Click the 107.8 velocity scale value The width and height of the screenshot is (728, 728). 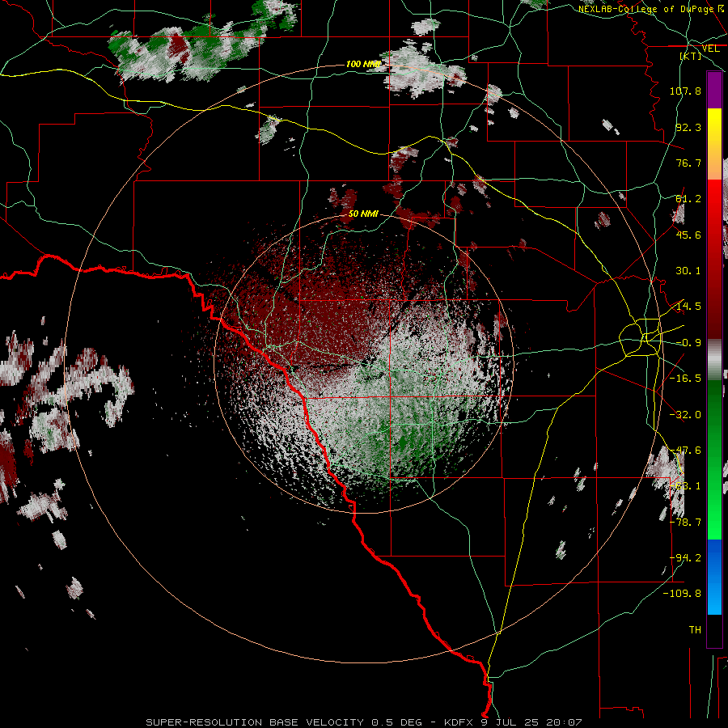pyautogui.click(x=685, y=91)
